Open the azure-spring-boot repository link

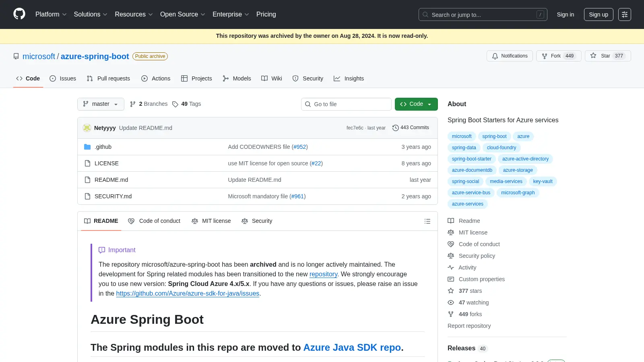click(x=95, y=56)
